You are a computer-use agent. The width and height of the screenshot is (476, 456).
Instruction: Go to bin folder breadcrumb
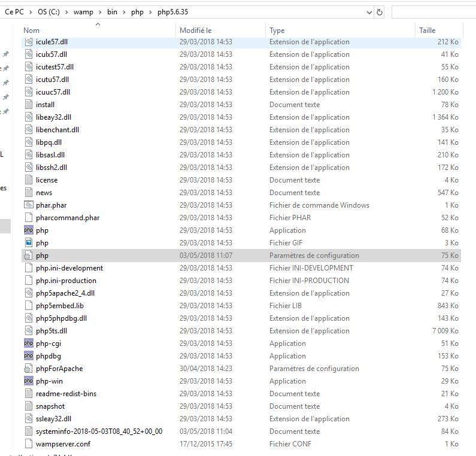tap(112, 12)
